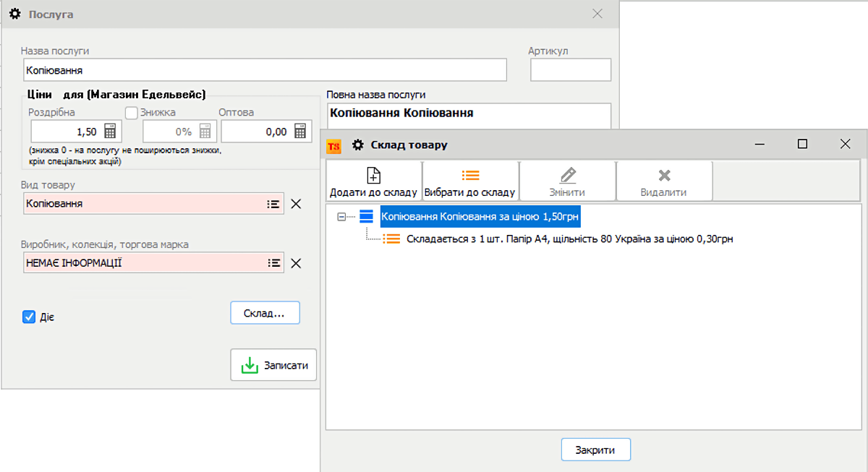Click Вибрати до складу list icon
The width and height of the screenshot is (868, 472).
click(470, 176)
